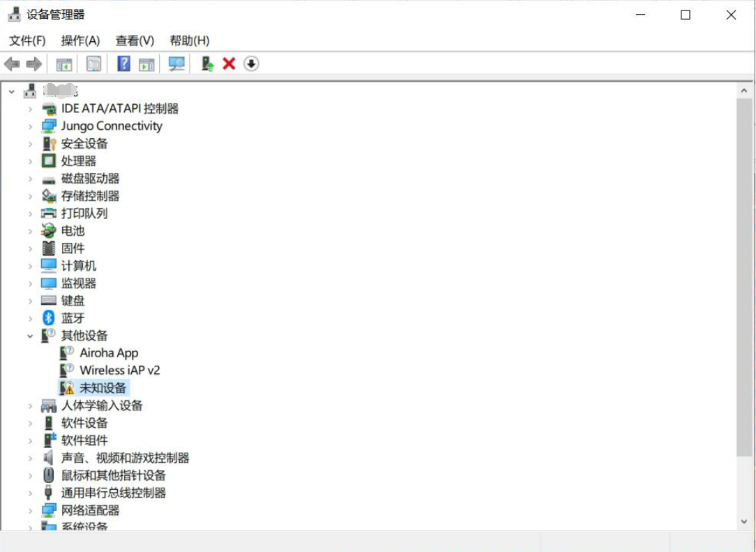The width and height of the screenshot is (756, 552).
Task: Expand the 网络适配器 category
Action: click(30, 511)
